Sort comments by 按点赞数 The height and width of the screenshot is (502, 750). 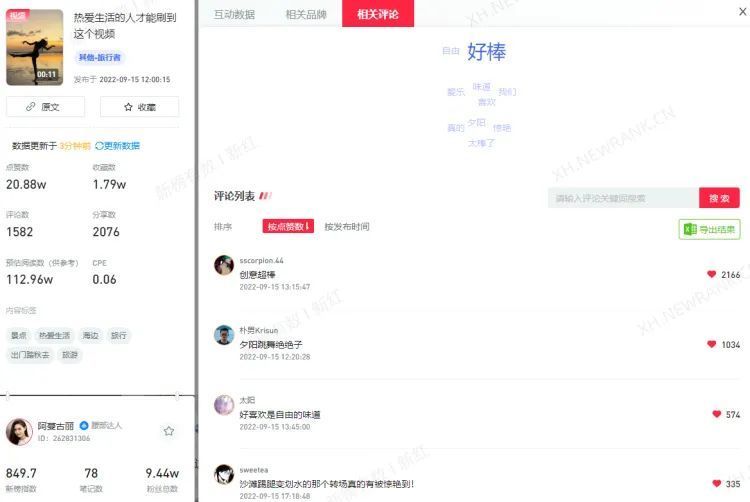(x=288, y=226)
